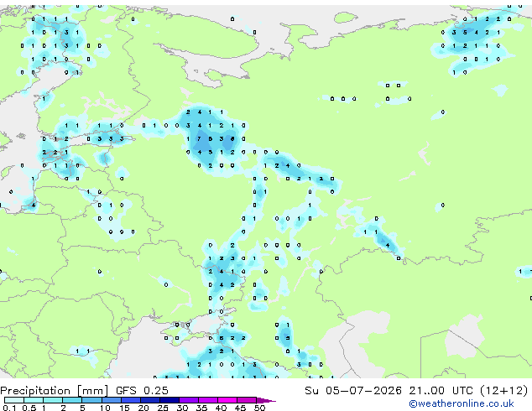
Task: Click the legend value label "0.1"
Action: pos(9,408)
